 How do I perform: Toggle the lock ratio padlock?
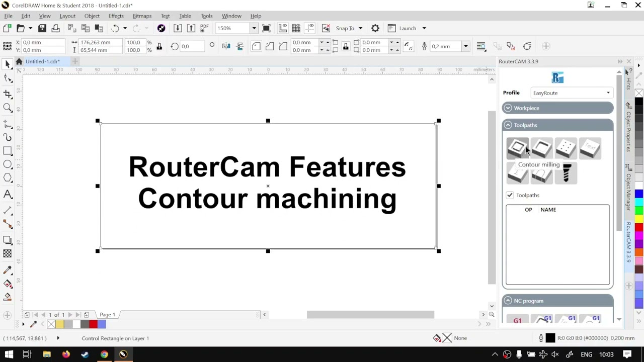(x=159, y=46)
